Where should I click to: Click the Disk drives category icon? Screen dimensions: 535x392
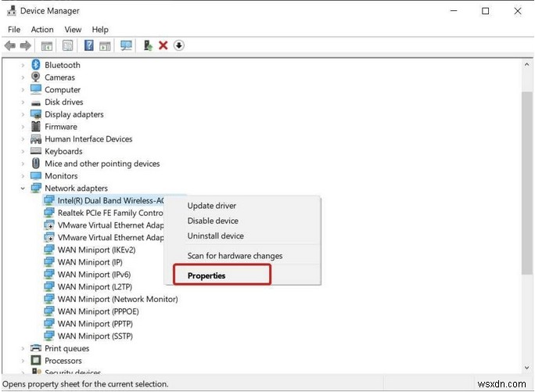(x=36, y=102)
